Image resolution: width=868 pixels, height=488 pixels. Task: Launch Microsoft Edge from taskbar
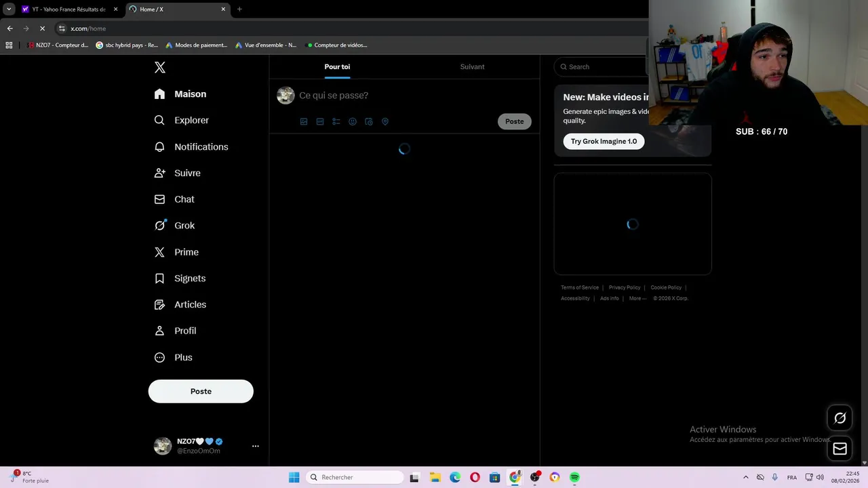(455, 477)
